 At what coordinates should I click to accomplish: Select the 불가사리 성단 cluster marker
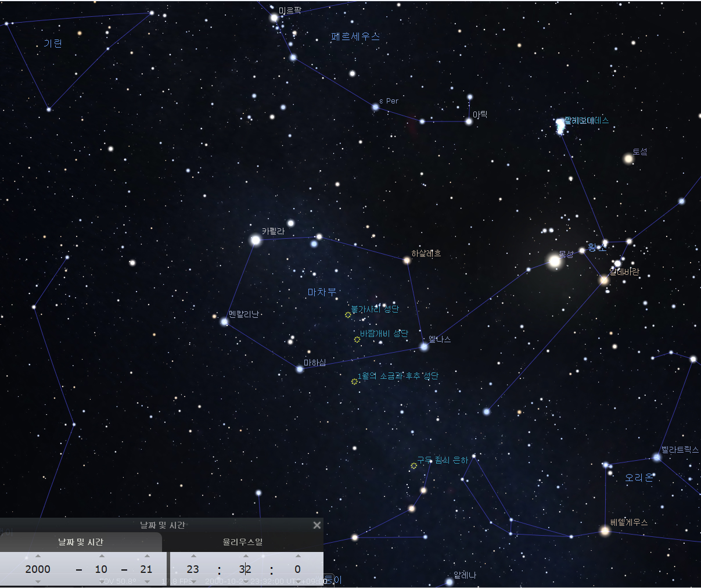click(348, 315)
